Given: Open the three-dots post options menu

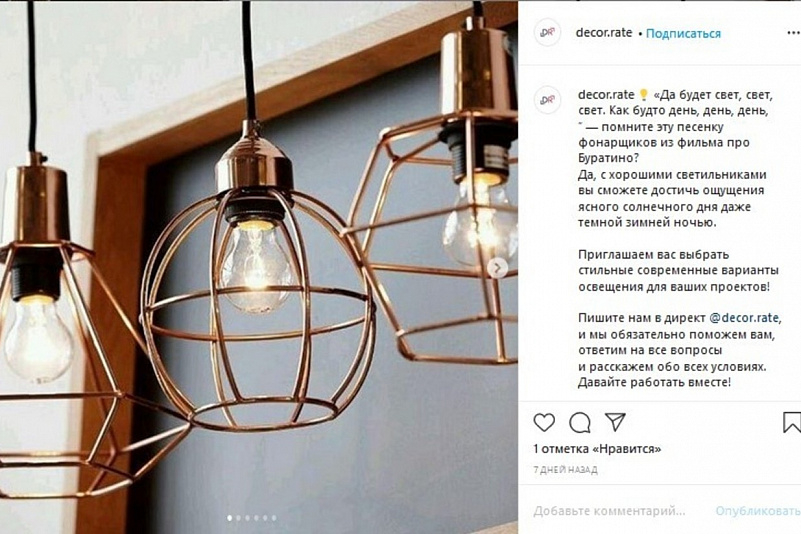Looking at the screenshot, I should click(793, 33).
